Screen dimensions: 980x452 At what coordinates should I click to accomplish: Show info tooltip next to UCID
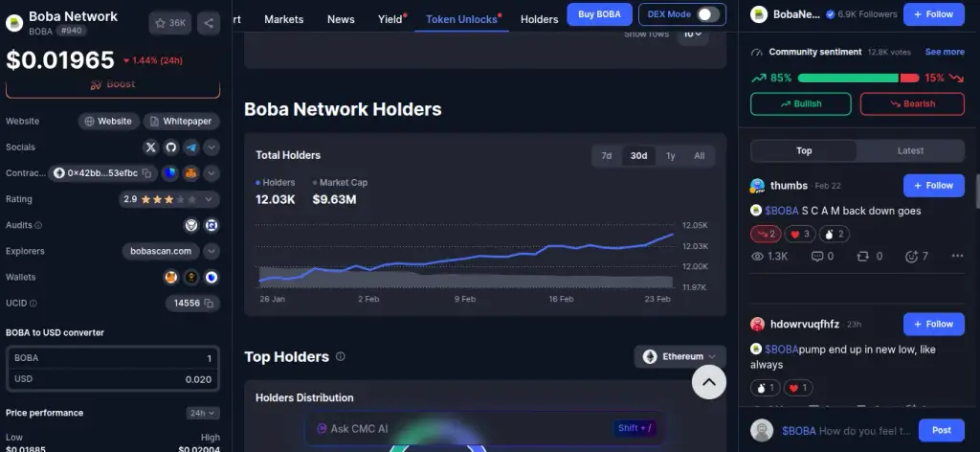(x=33, y=304)
